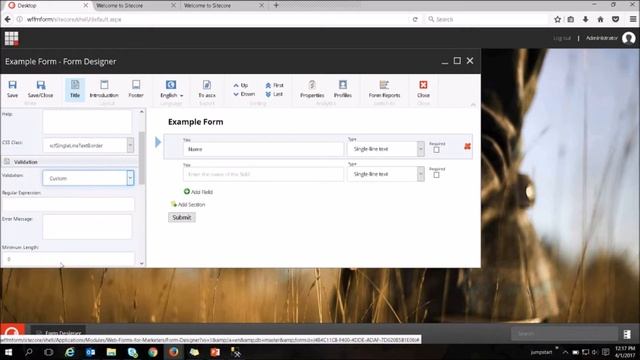
Task: Click the red Close ribbon icon
Action: point(423,85)
